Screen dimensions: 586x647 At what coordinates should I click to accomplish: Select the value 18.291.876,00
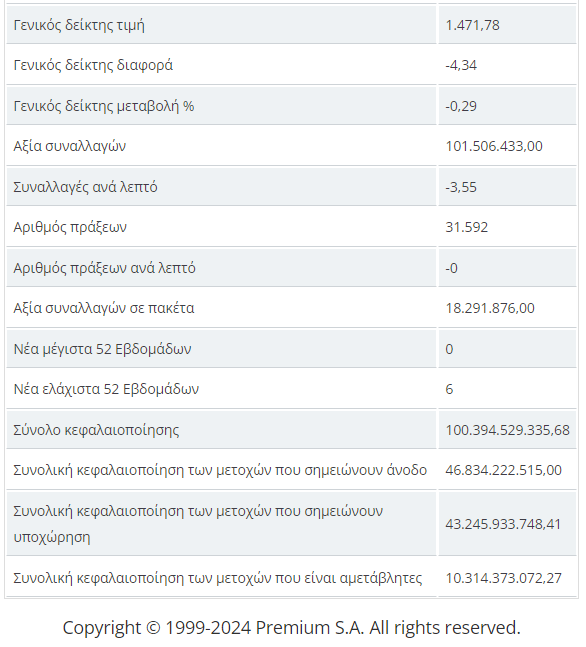click(x=489, y=308)
